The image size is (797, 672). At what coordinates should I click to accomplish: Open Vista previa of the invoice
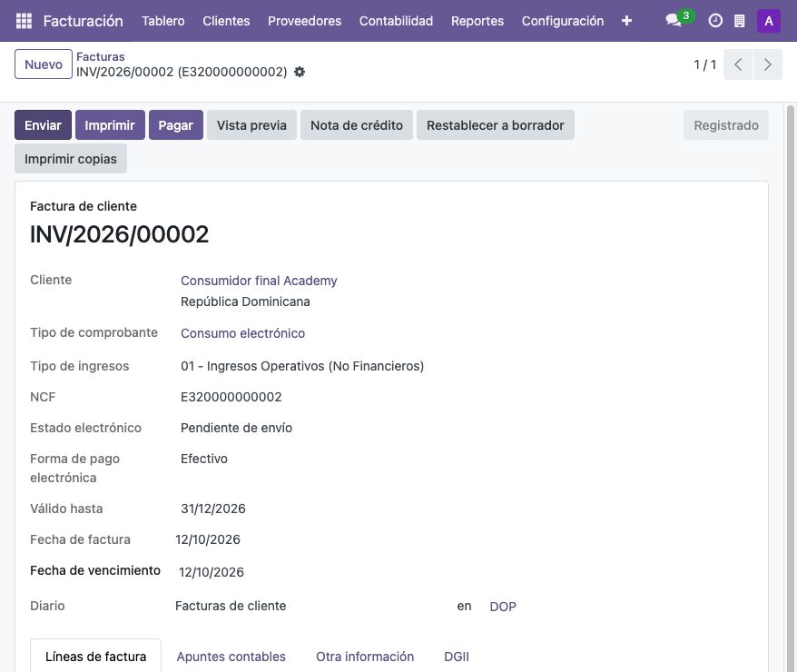coord(251,125)
